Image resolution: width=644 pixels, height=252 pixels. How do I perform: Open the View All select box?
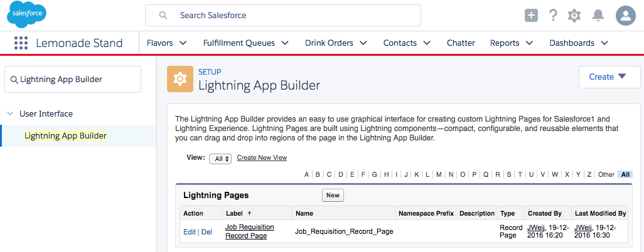coord(220,159)
